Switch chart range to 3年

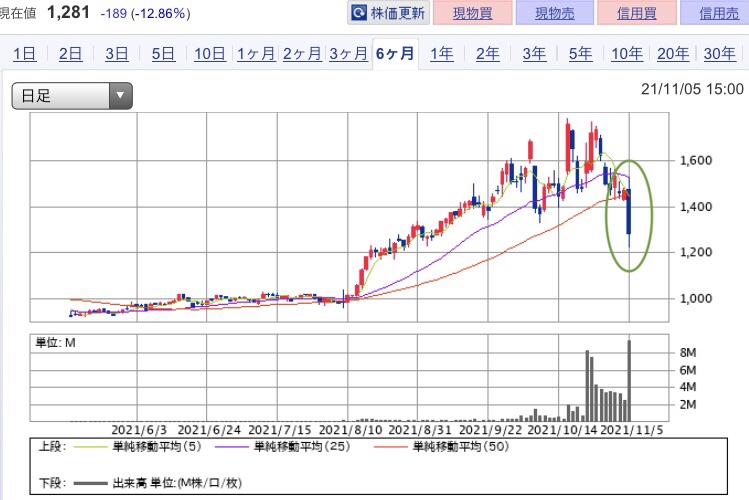(x=534, y=53)
